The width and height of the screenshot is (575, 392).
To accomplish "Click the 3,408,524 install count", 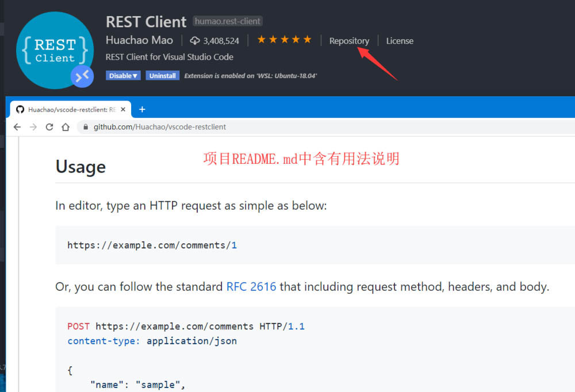I will coord(220,40).
